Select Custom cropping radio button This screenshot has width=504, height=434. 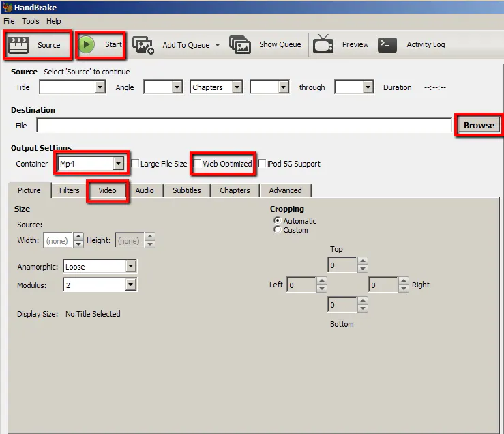click(278, 230)
